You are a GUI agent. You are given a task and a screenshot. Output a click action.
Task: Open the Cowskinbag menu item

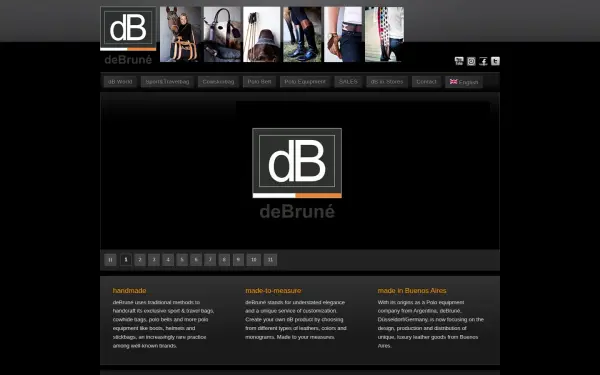click(218, 82)
